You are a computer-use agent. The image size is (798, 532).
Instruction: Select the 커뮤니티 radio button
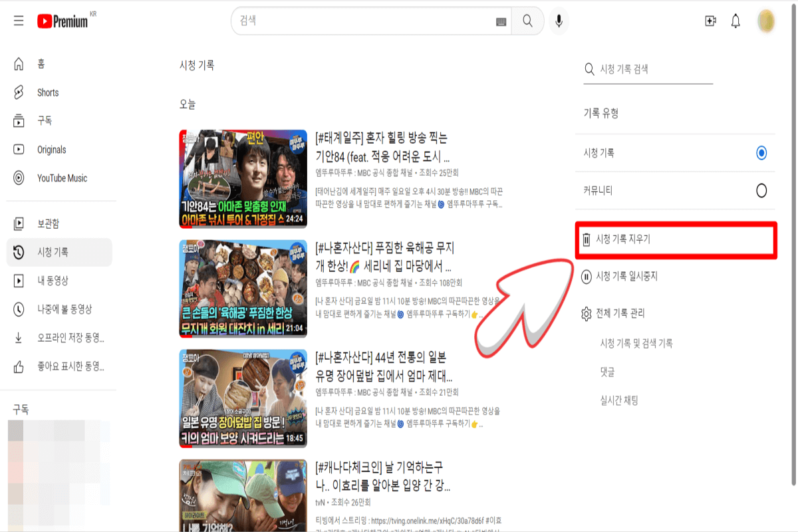coord(760,190)
